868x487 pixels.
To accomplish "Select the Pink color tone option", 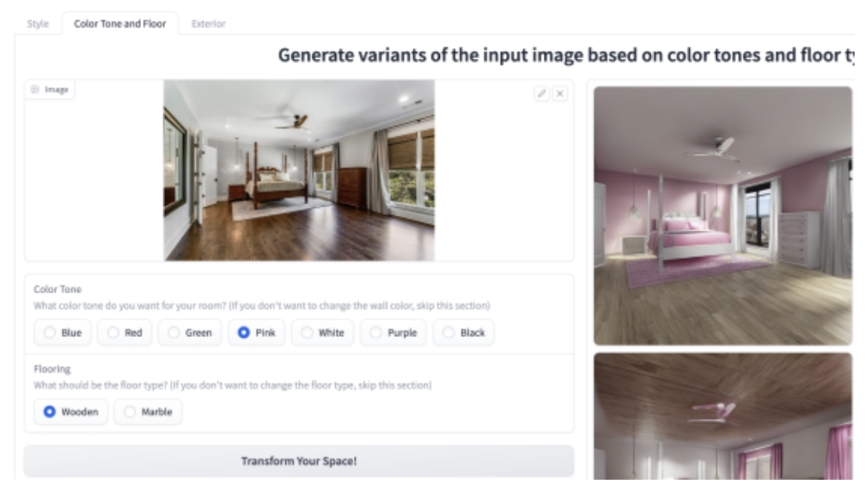I will click(256, 332).
